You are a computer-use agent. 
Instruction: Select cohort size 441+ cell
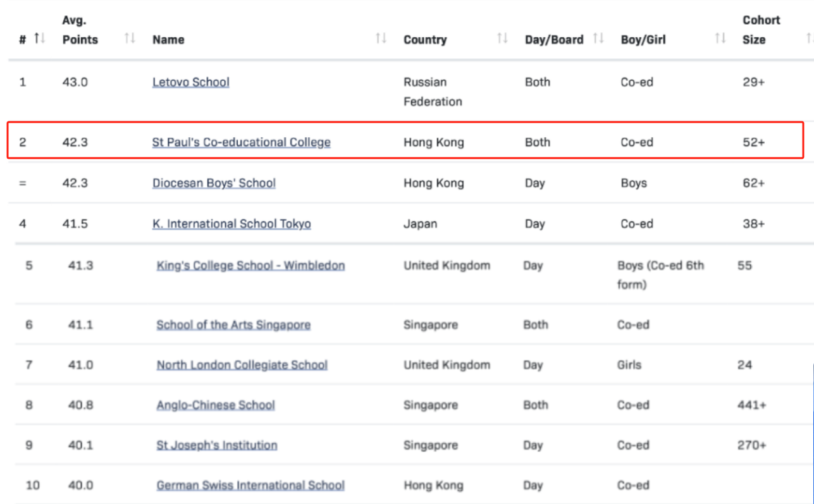[751, 405]
